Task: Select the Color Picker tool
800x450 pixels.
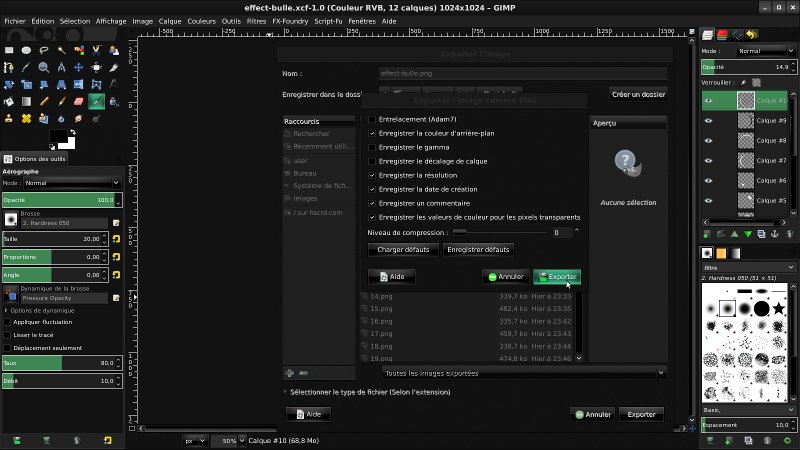Action: tap(27, 67)
